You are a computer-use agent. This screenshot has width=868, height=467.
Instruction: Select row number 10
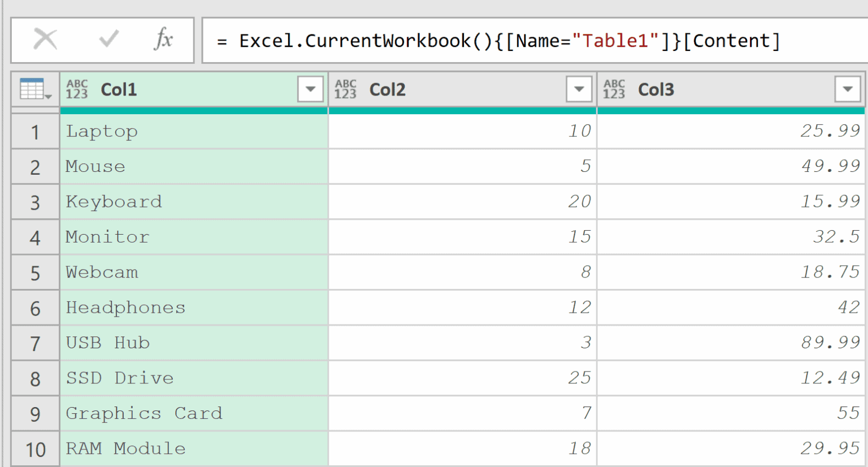(x=35, y=448)
